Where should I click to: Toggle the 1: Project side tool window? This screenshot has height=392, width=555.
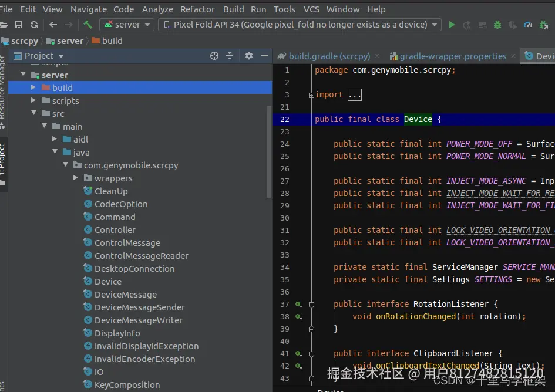click(3, 164)
